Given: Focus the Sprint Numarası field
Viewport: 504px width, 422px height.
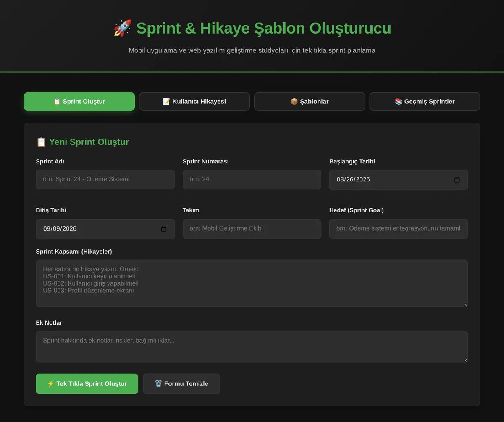Looking at the screenshot, I should point(252,179).
